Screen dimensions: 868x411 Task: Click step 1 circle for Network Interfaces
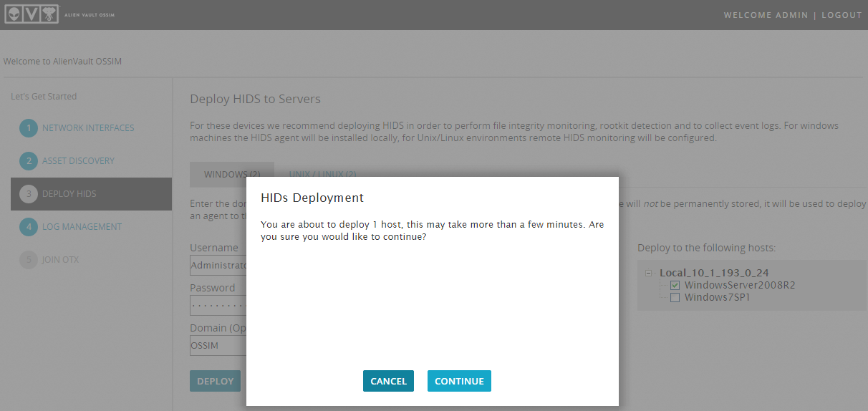29,128
